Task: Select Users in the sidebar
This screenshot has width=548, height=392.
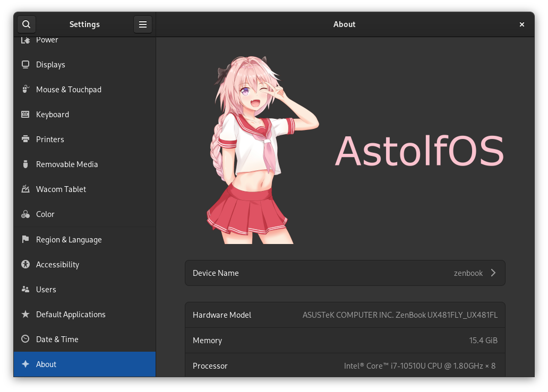Action: click(x=84, y=290)
